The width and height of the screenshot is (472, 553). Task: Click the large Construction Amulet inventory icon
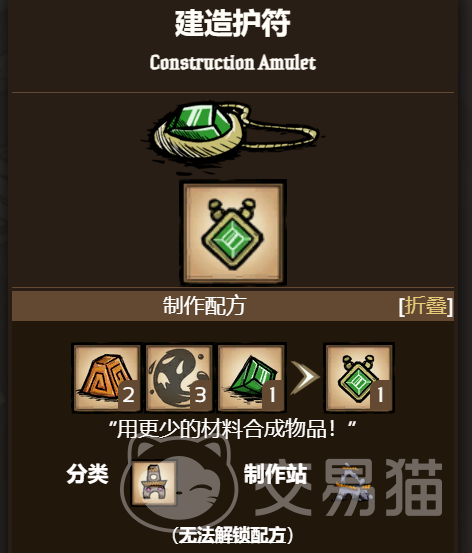point(233,233)
